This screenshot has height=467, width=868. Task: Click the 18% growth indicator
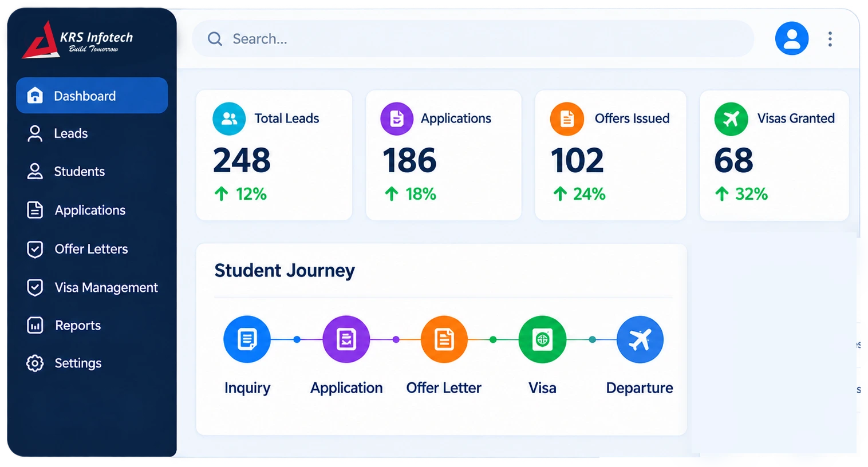tap(410, 194)
